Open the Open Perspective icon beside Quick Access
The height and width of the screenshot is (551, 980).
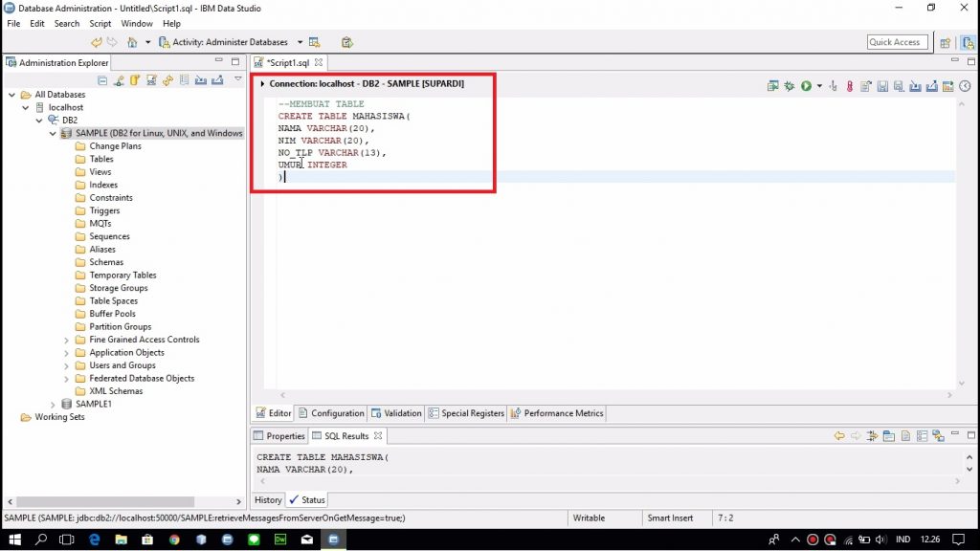tap(946, 42)
